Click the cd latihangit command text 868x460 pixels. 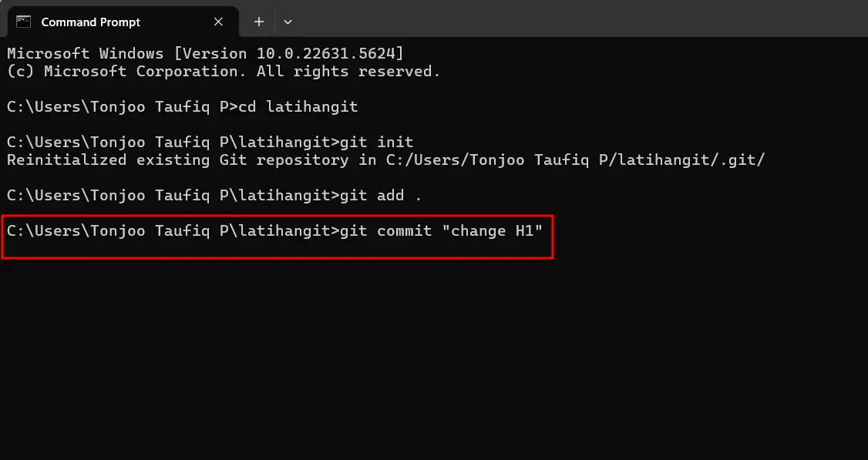(298, 106)
